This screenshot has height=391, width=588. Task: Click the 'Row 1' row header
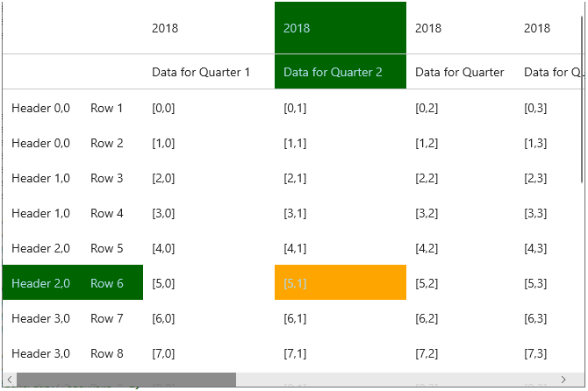(107, 108)
